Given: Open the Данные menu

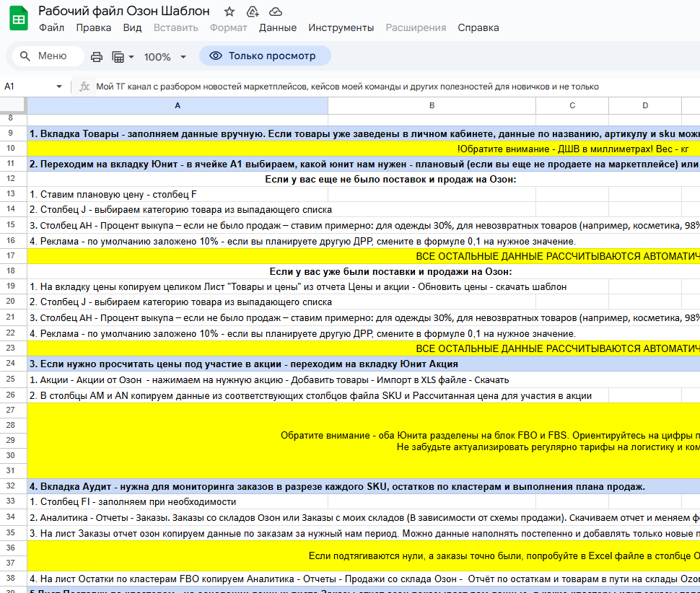Looking at the screenshot, I should 278,27.
